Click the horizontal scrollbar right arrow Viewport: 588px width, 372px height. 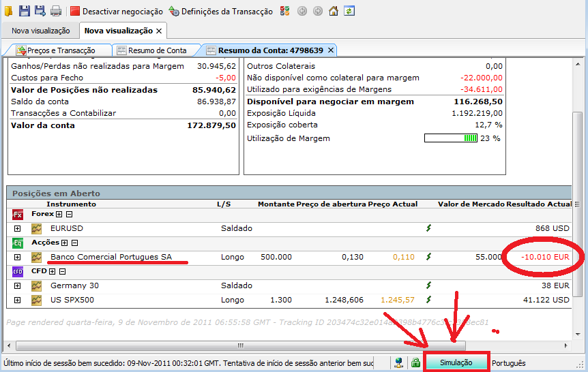[566, 345]
